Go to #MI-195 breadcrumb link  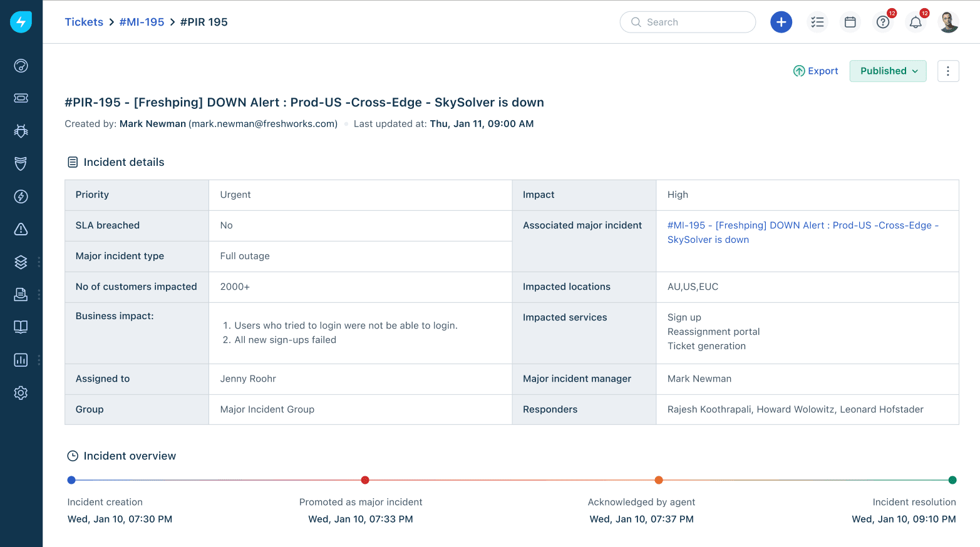click(142, 22)
